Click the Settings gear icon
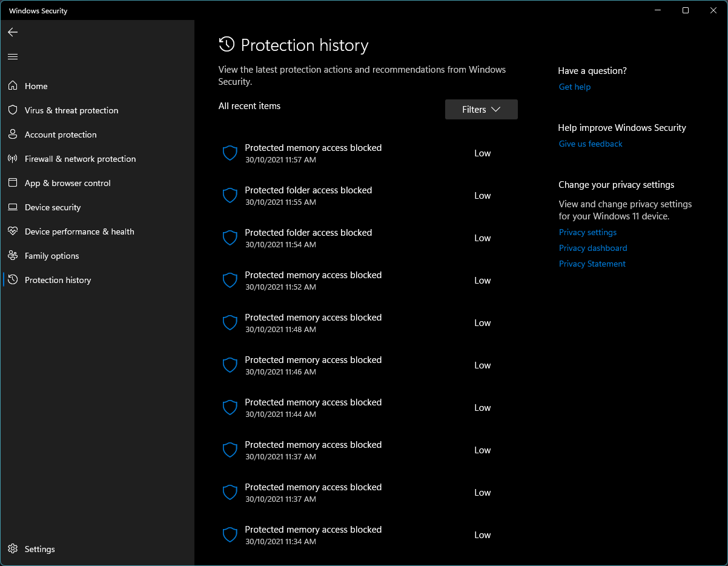The width and height of the screenshot is (728, 566). (13, 549)
